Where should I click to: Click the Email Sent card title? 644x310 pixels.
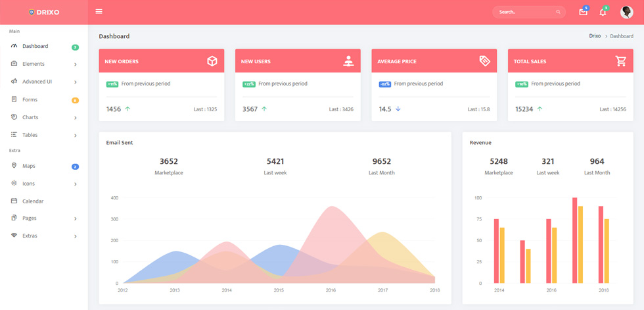(119, 143)
